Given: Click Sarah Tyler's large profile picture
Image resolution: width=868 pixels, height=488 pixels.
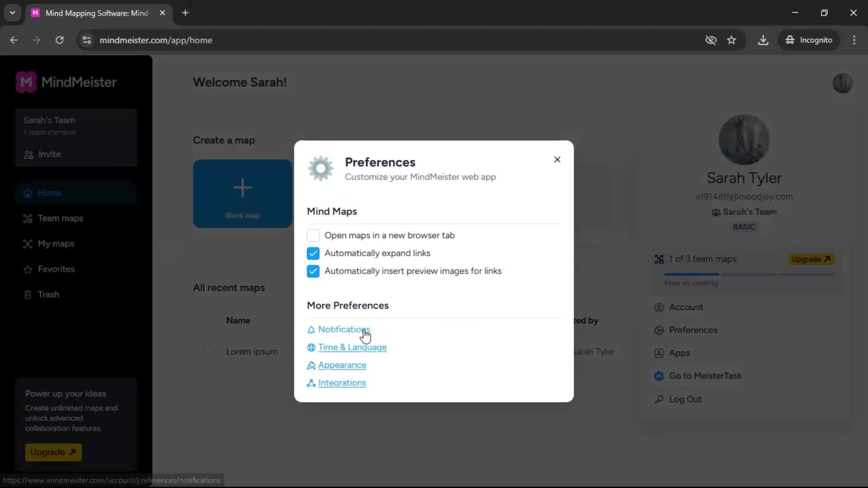Looking at the screenshot, I should point(744,140).
